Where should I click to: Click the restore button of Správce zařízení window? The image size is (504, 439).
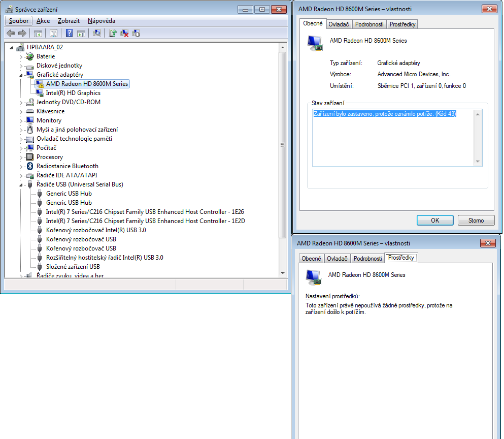point(262,10)
